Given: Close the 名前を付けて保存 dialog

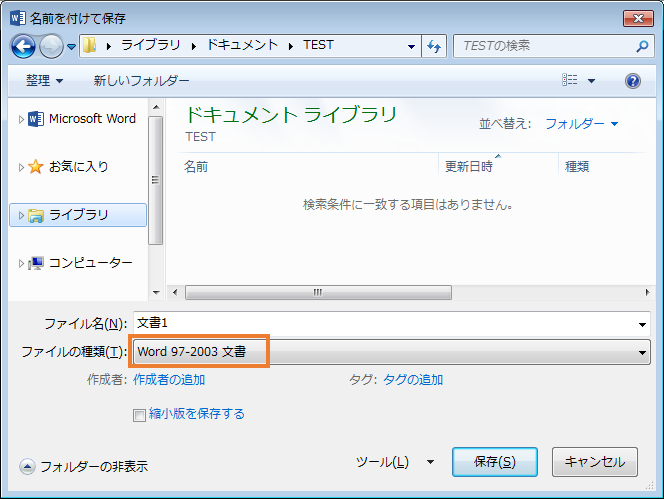Looking at the screenshot, I should [638, 18].
